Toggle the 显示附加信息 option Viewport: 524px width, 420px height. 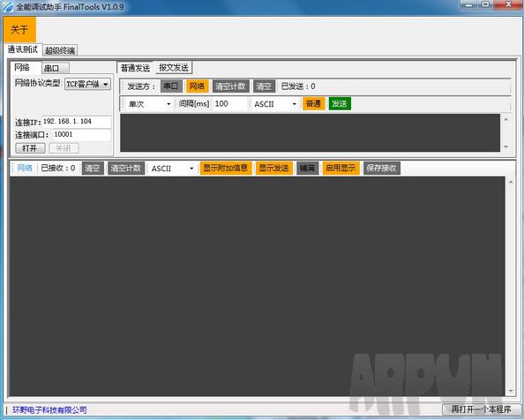pyautogui.click(x=226, y=168)
